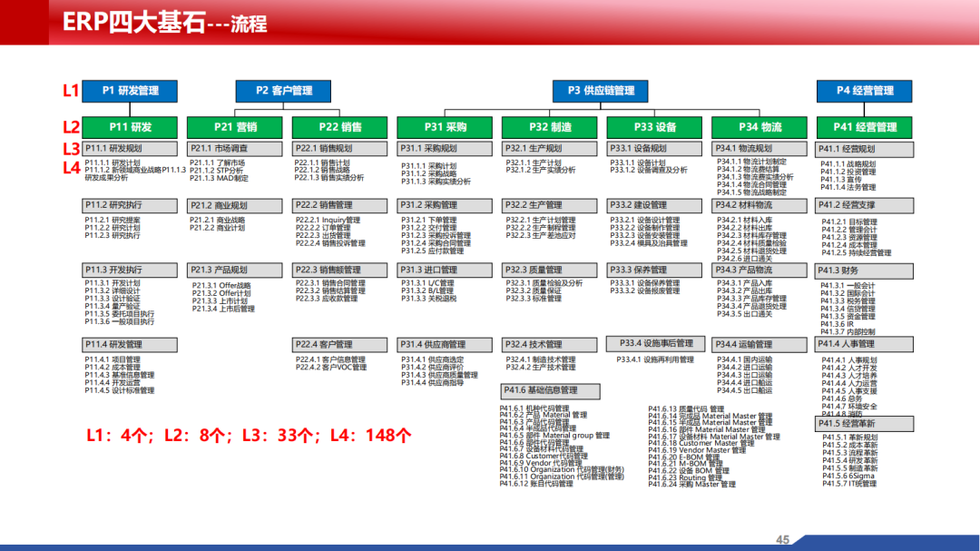Select the P31.3 进口管理 gray box
The height and width of the screenshot is (551, 980).
[x=445, y=270]
